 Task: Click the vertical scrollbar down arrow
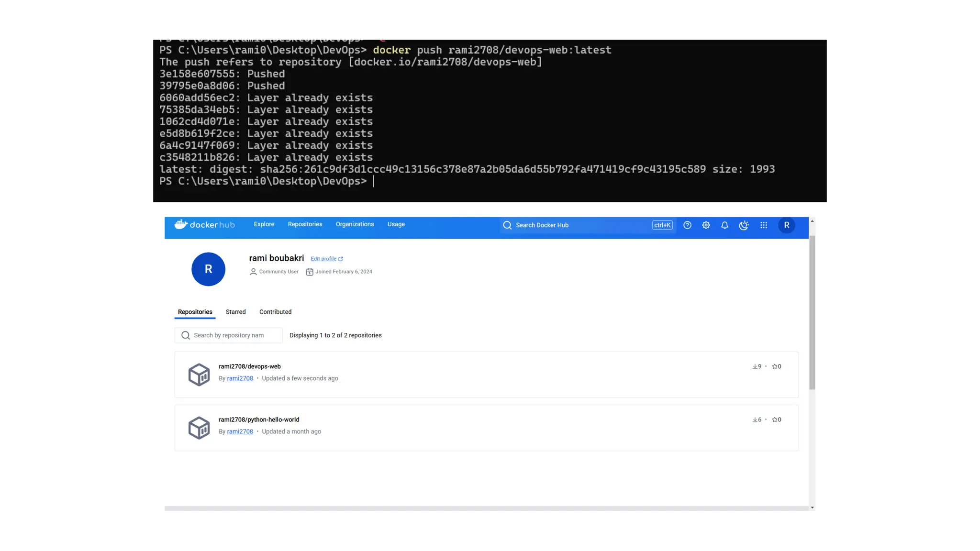[x=812, y=507]
